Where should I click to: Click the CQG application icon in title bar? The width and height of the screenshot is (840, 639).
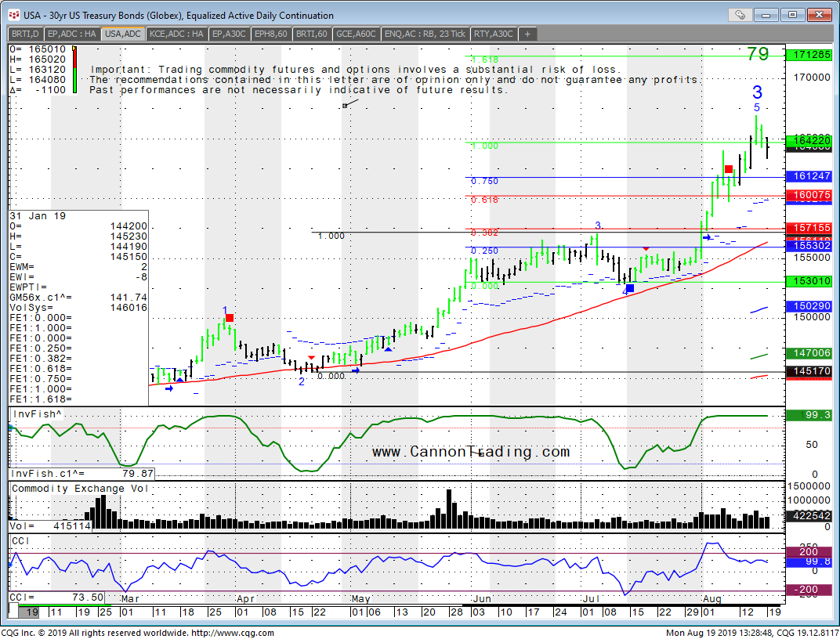pyautogui.click(x=13, y=15)
